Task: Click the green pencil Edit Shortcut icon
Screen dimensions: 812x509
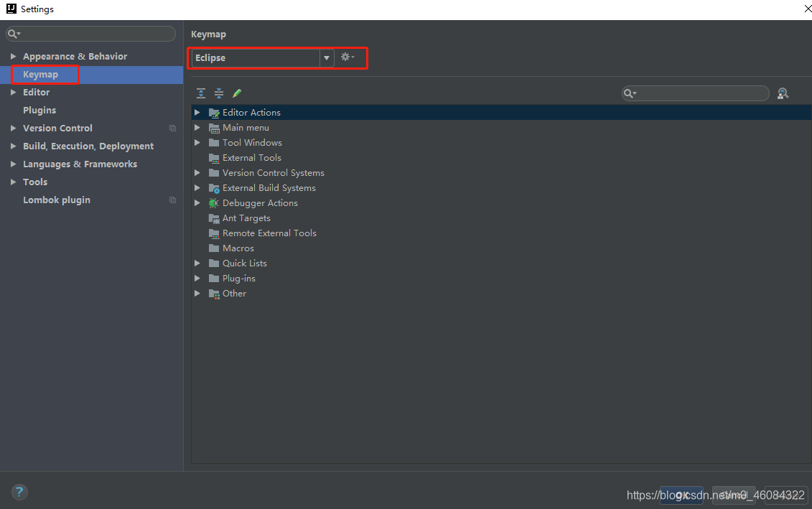Action: [x=237, y=93]
